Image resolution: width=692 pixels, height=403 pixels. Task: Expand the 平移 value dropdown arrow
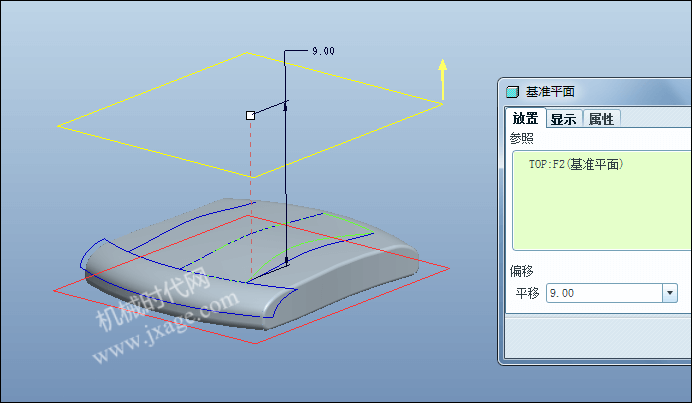(x=669, y=293)
